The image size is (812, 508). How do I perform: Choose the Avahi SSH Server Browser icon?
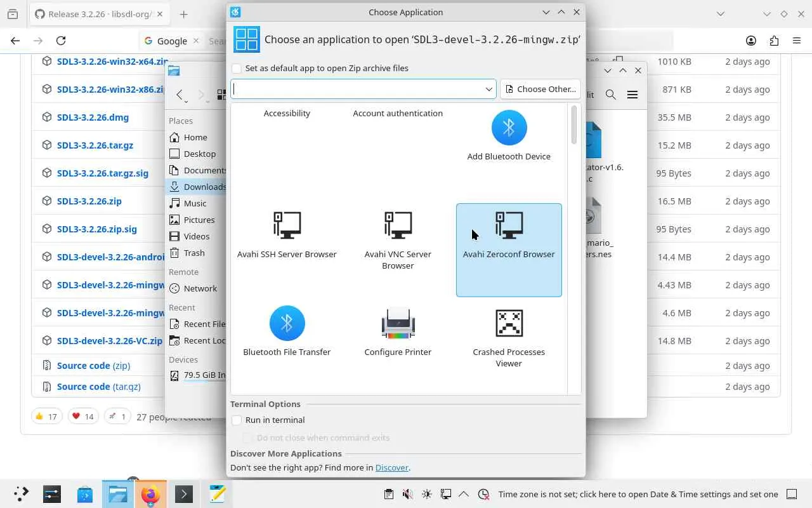pyautogui.click(x=287, y=225)
